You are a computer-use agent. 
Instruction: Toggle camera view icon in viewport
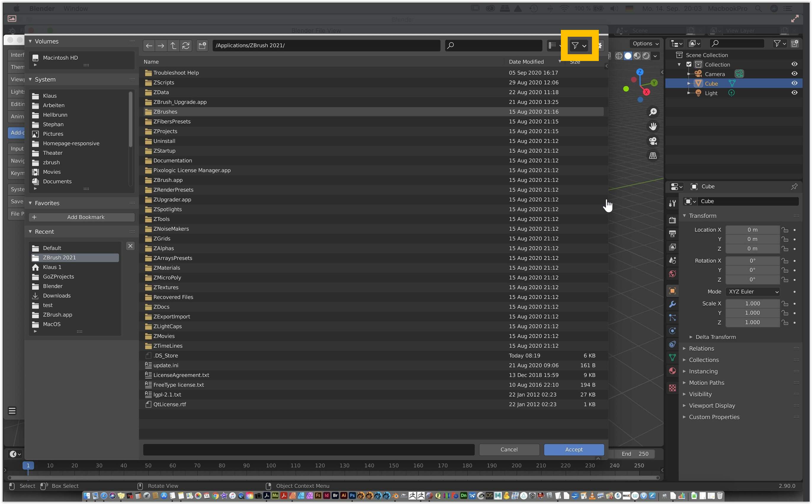coord(653,141)
